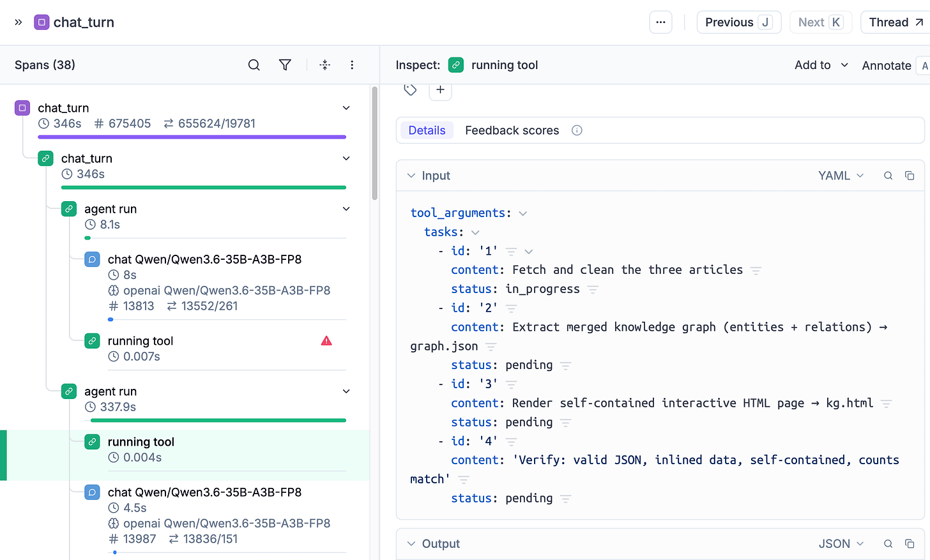930x560 pixels.
Task: Click the collapse-all spans icon
Action: pos(325,65)
